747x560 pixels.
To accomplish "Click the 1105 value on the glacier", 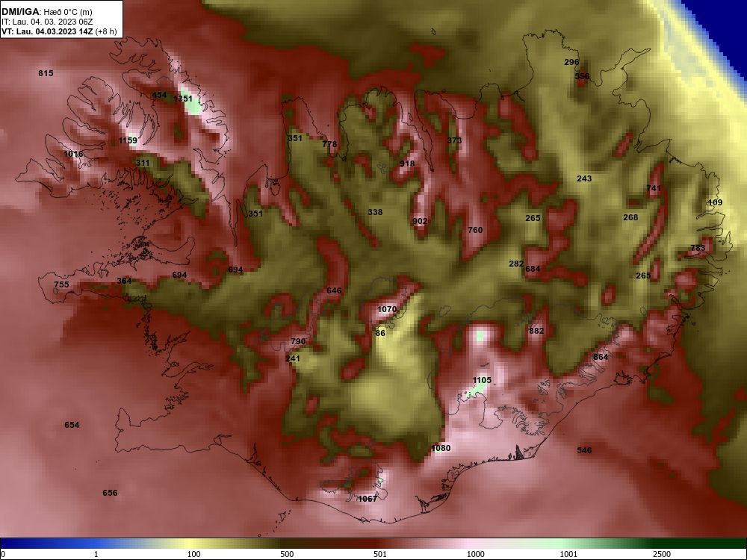I will [x=482, y=380].
